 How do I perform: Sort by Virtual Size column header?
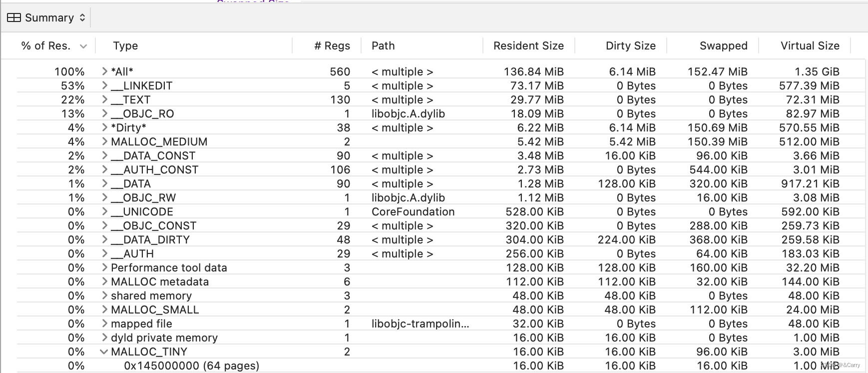[x=810, y=46]
